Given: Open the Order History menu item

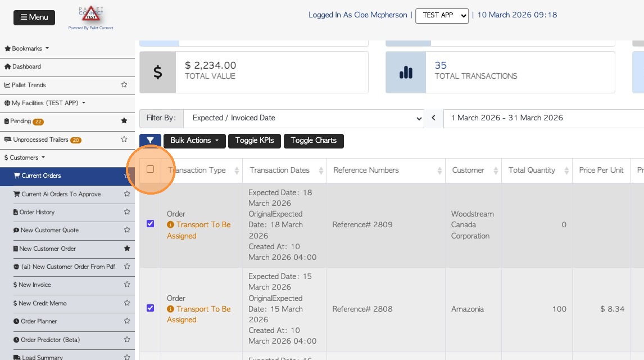Looking at the screenshot, I should [37, 212].
